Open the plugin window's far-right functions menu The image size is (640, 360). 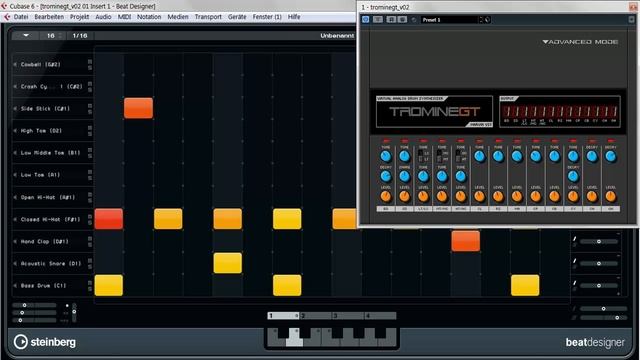click(631, 20)
